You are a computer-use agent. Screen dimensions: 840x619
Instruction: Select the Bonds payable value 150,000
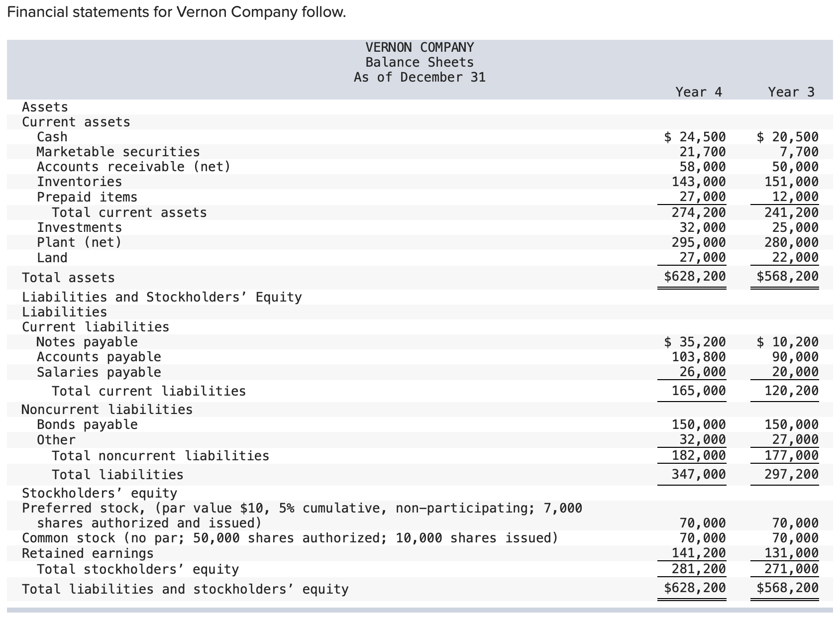tap(699, 424)
